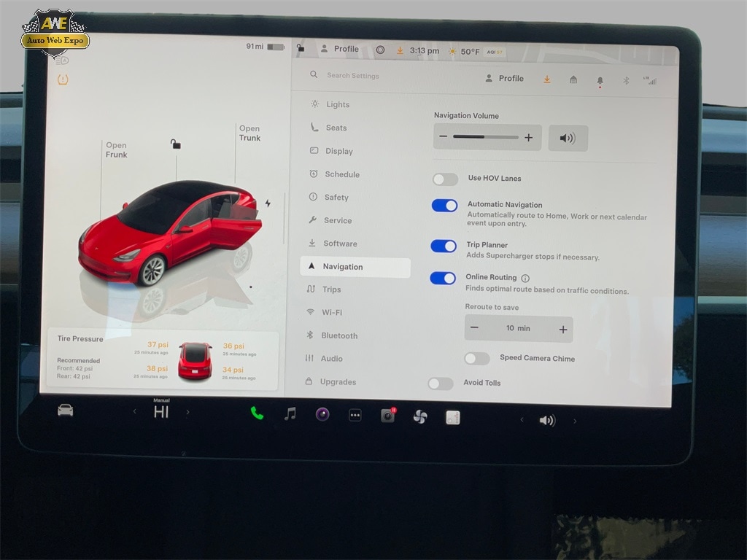This screenshot has height=560, width=747.
Task: Open the fan climate control icon
Action: 420,416
